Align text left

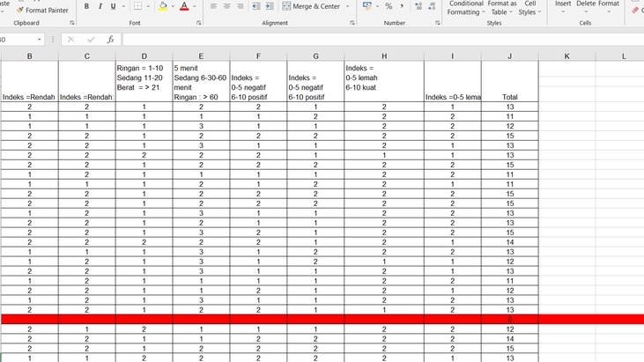(x=213, y=6)
